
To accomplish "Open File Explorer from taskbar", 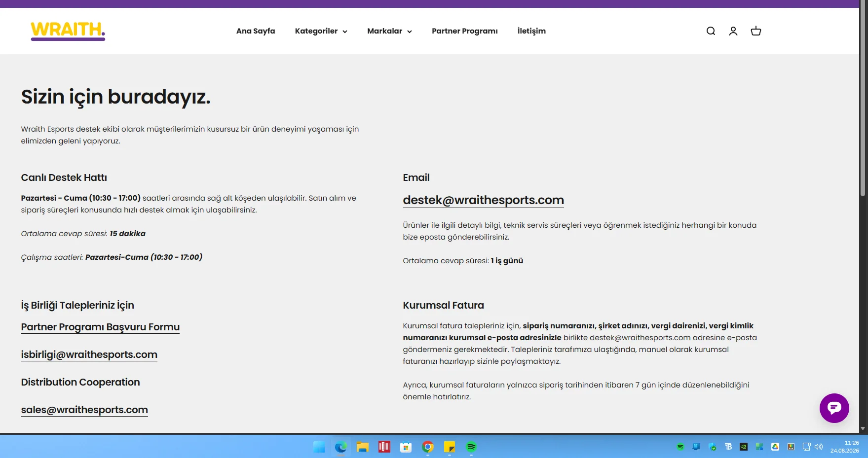I will (363, 447).
